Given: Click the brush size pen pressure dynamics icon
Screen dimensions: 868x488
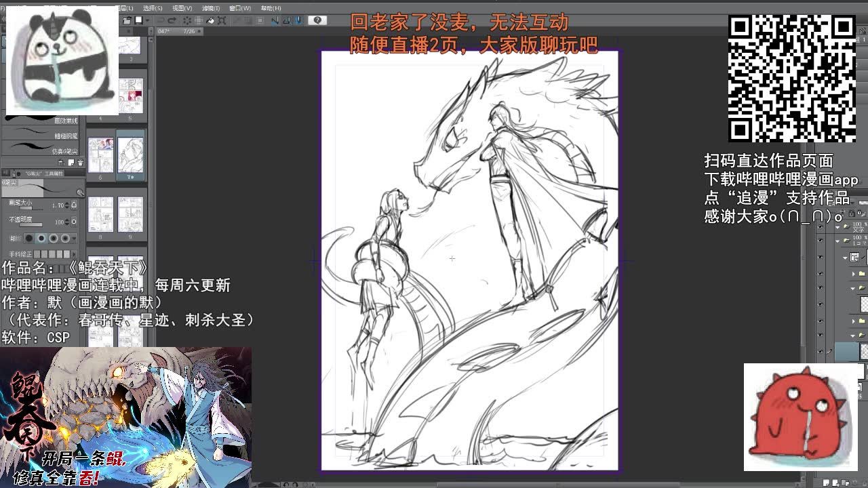Looking at the screenshot, I should click(x=74, y=205).
